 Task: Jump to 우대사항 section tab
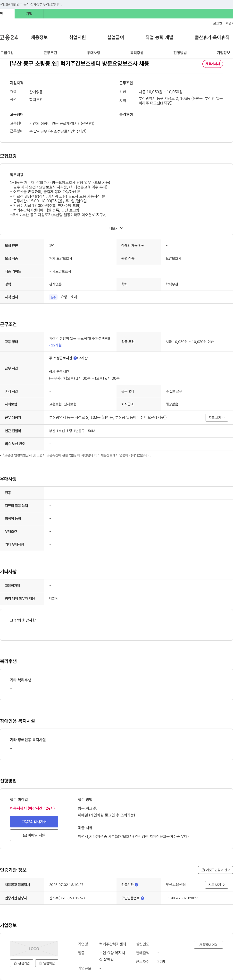[x=93, y=52]
